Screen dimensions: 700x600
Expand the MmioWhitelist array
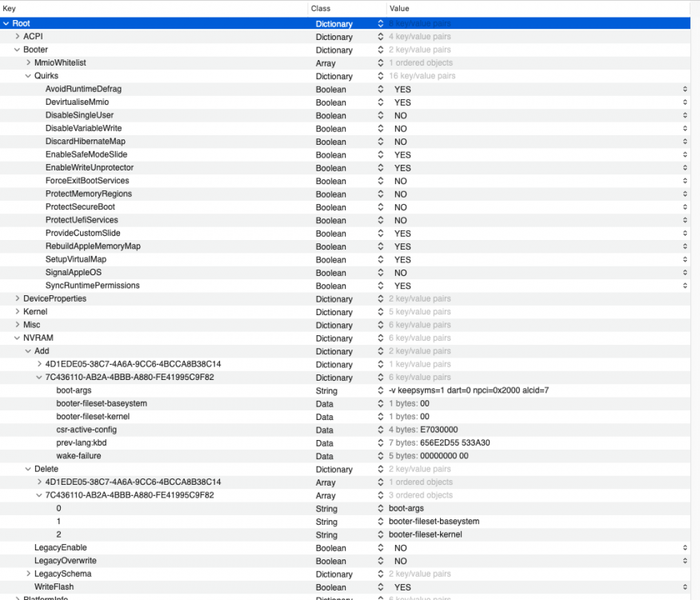point(29,62)
